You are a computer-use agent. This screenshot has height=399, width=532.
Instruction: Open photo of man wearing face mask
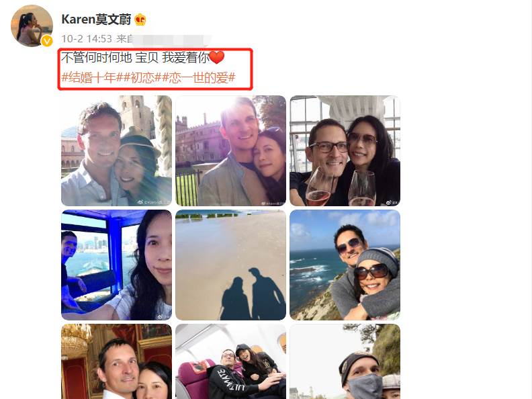coord(345,361)
